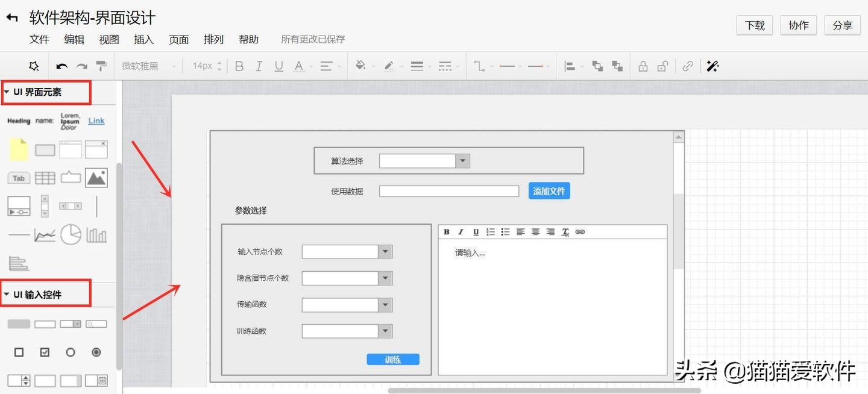Screen dimensions: 868x394
Task: Click the Lock icon in the toolbar
Action: (x=644, y=66)
